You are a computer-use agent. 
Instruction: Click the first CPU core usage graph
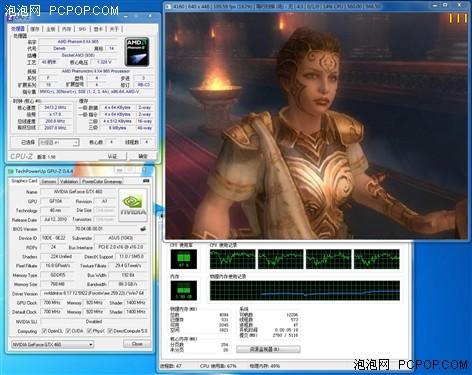[232, 259]
